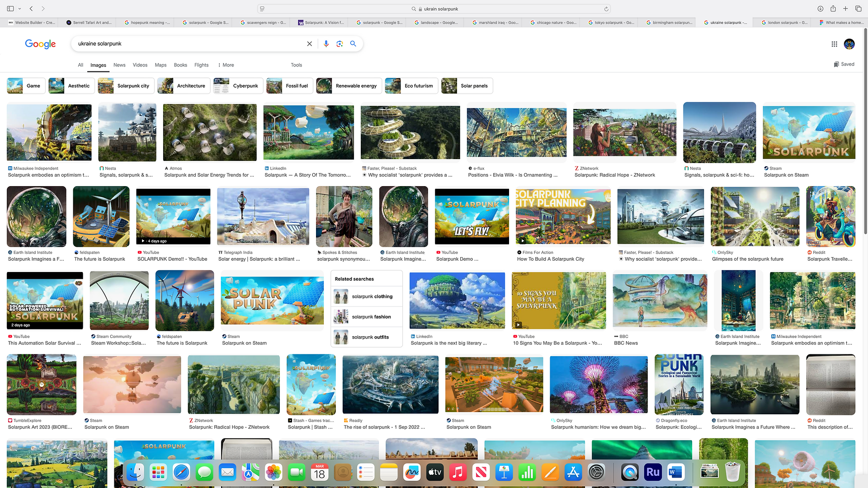Open the sidebar tab group dropdown chevron
The height and width of the screenshot is (488, 868).
(19, 9)
